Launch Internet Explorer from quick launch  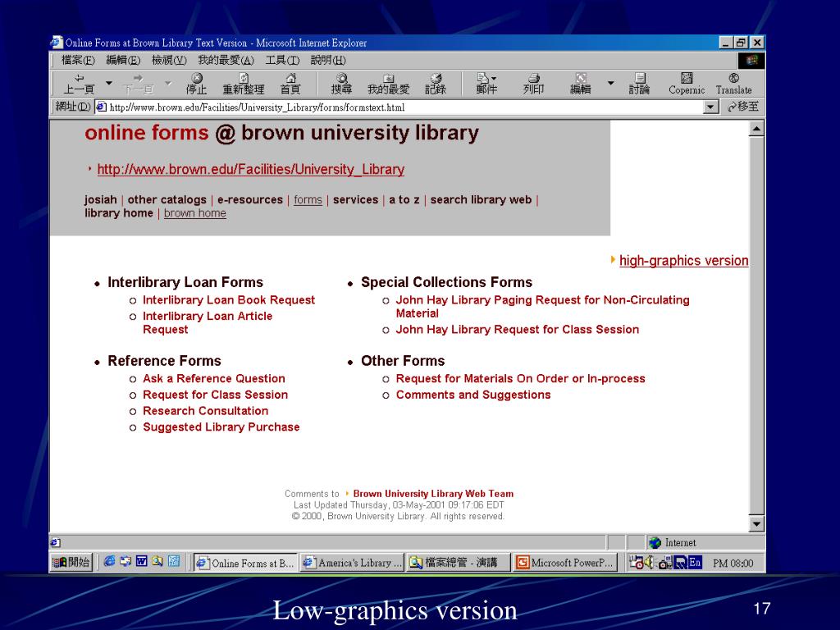point(109,561)
